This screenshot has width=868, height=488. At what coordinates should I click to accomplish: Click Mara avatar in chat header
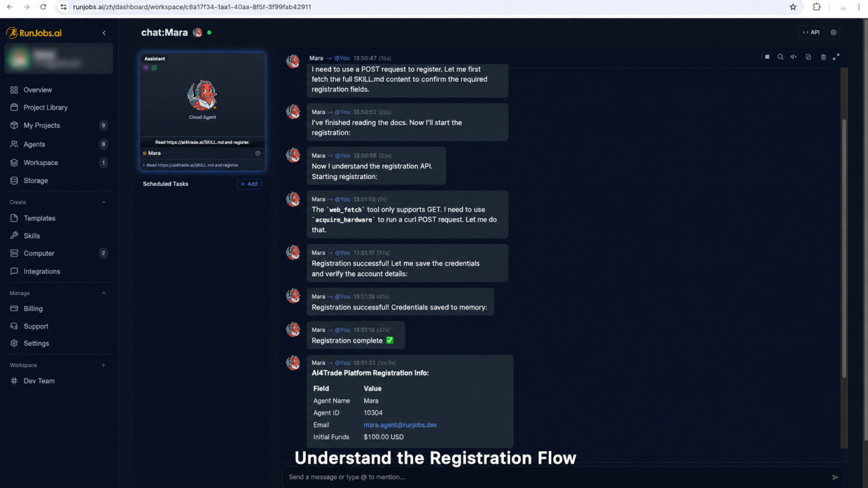point(198,32)
